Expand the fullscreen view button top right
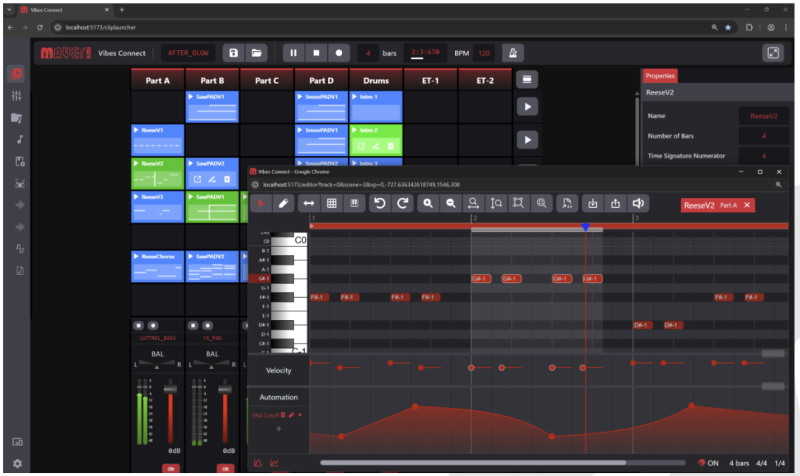 (x=772, y=52)
